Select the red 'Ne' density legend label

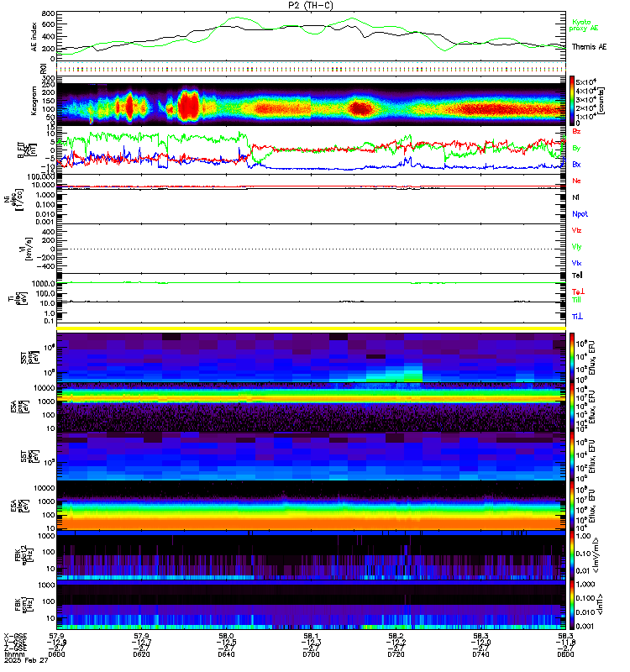[x=576, y=181]
